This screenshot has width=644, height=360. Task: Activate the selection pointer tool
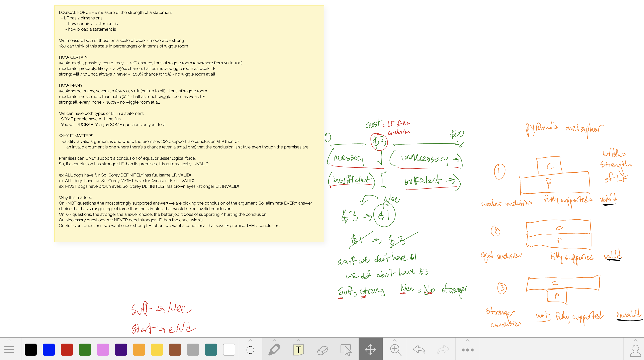346,350
